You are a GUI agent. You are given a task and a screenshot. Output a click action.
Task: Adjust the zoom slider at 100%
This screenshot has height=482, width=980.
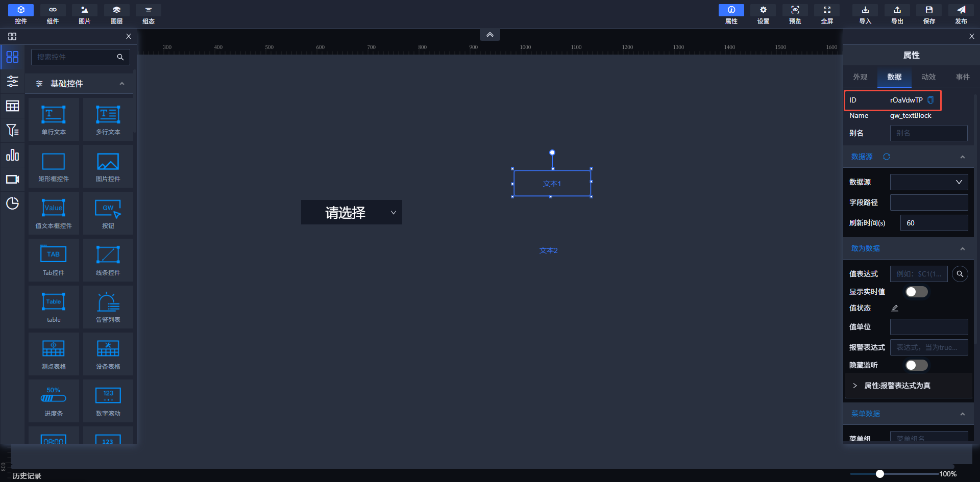point(880,474)
